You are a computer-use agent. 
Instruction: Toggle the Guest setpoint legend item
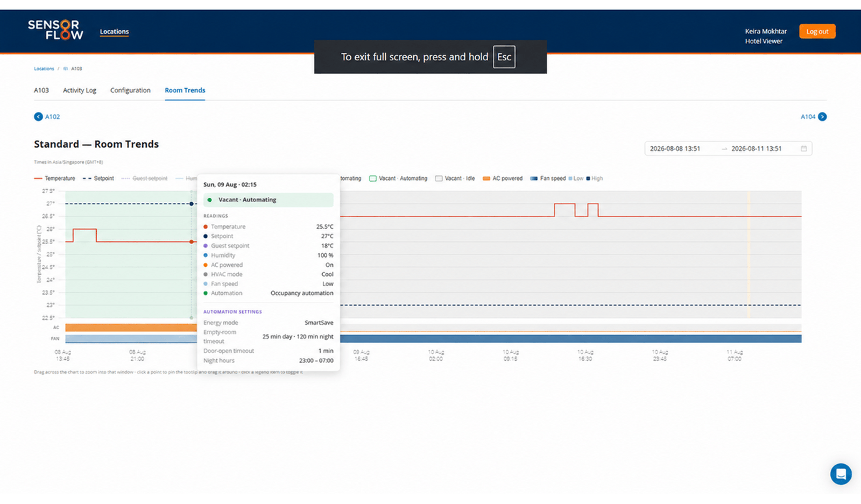pyautogui.click(x=144, y=179)
